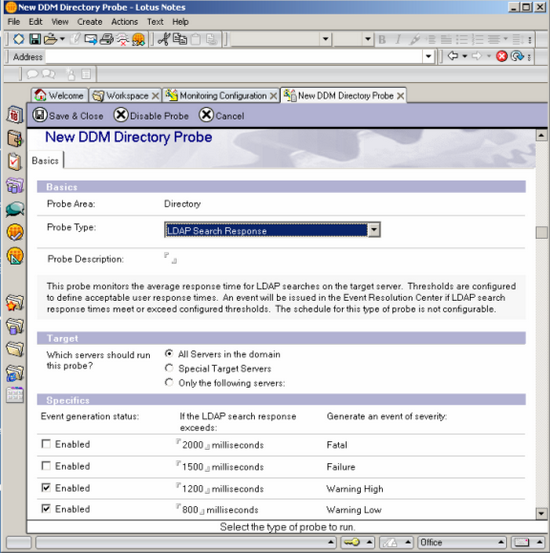Click into the Address input field
Viewport: 550px width, 553px height.
tap(234, 56)
